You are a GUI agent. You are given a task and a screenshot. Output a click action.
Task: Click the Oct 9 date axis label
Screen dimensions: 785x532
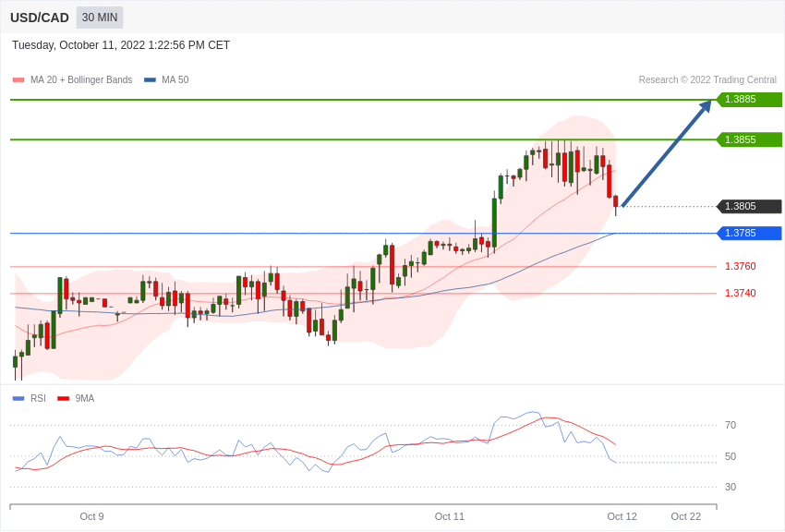[x=91, y=516]
